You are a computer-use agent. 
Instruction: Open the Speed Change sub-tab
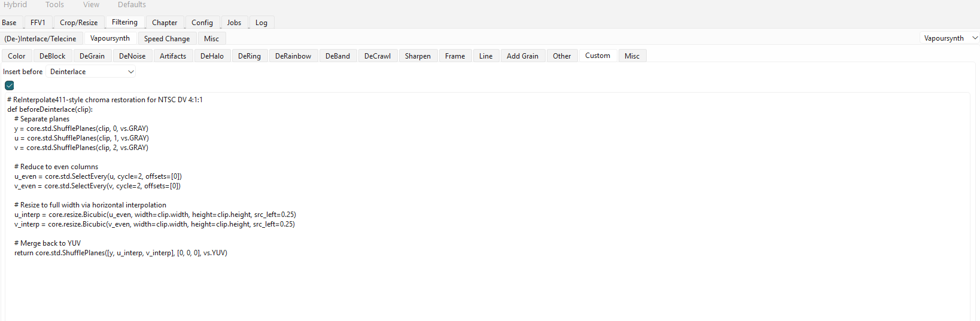pyautogui.click(x=167, y=39)
